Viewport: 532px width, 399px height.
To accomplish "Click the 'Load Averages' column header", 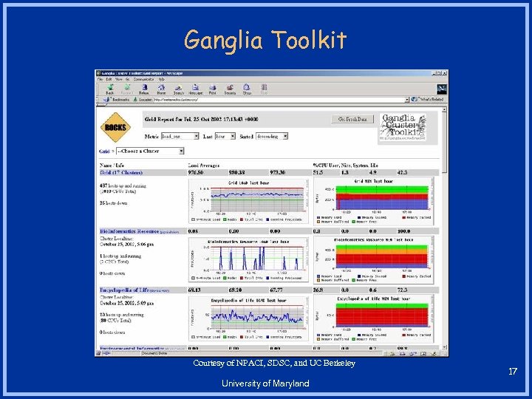I will 204,166.
